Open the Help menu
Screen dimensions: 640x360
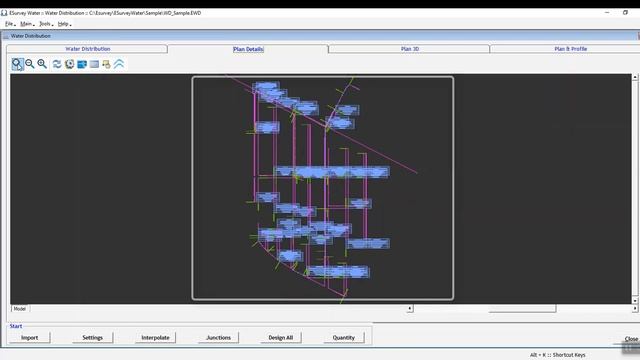[64, 24]
